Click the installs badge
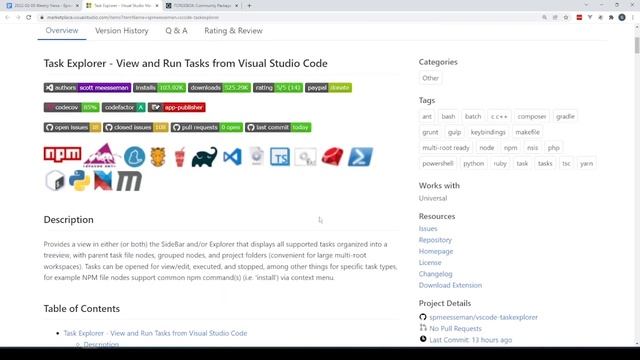The image size is (640, 360). 160,88
